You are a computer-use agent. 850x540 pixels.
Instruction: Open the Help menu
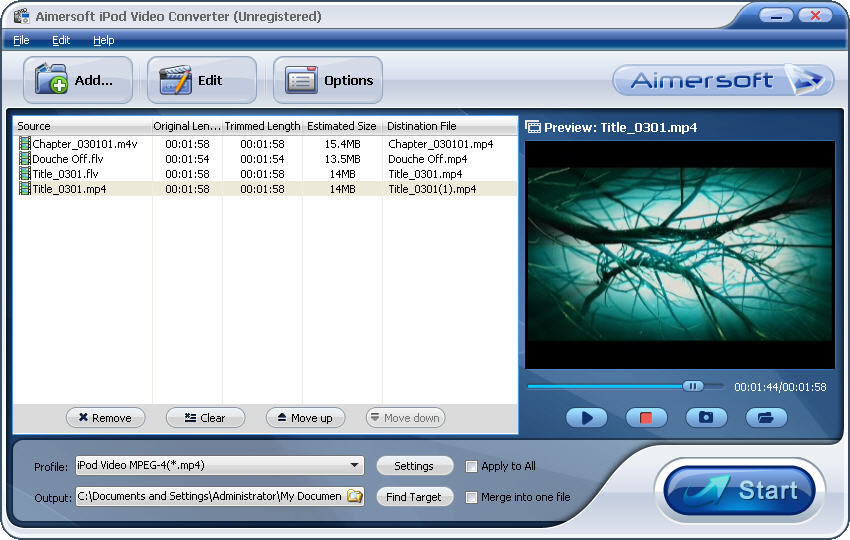pos(104,40)
